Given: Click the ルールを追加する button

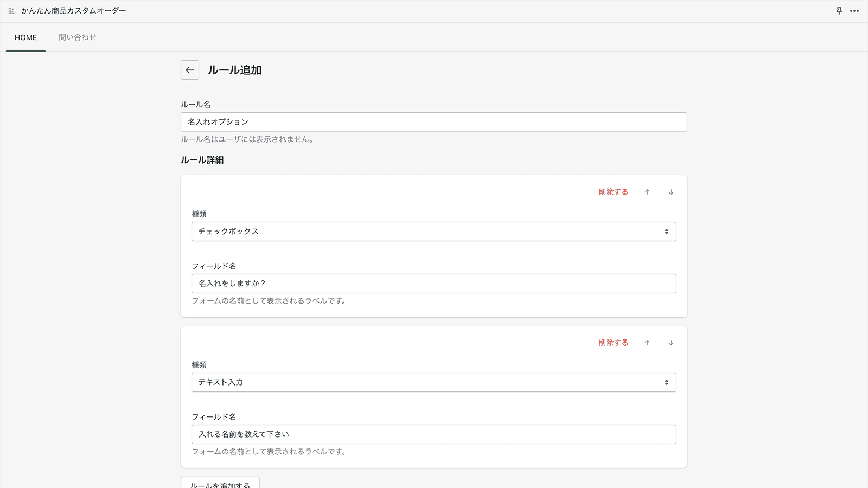Looking at the screenshot, I should tap(219, 484).
